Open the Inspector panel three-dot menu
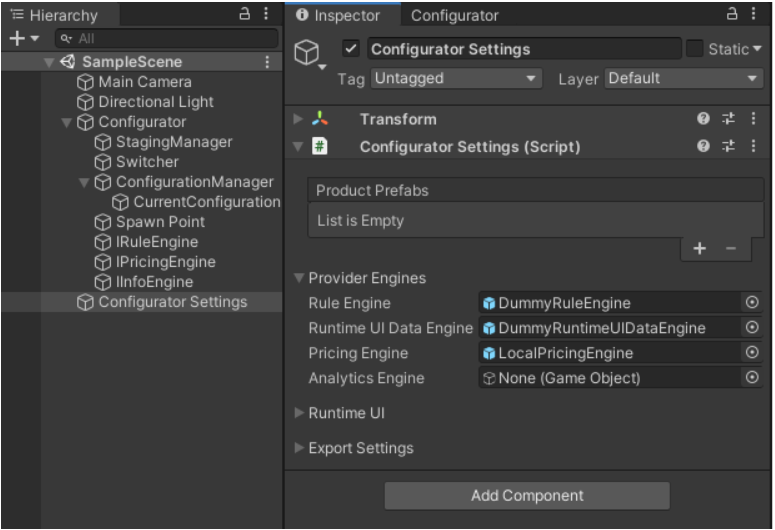This screenshot has width=775, height=530. tap(754, 14)
